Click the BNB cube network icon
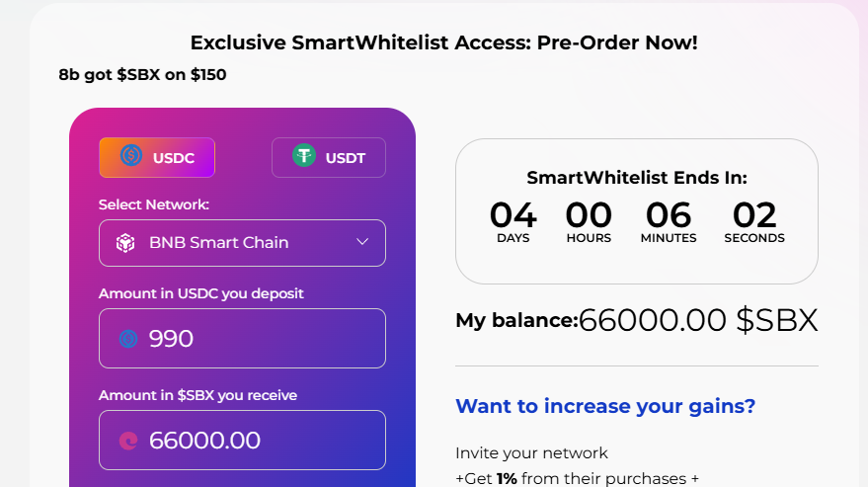The image size is (868, 487). click(125, 243)
